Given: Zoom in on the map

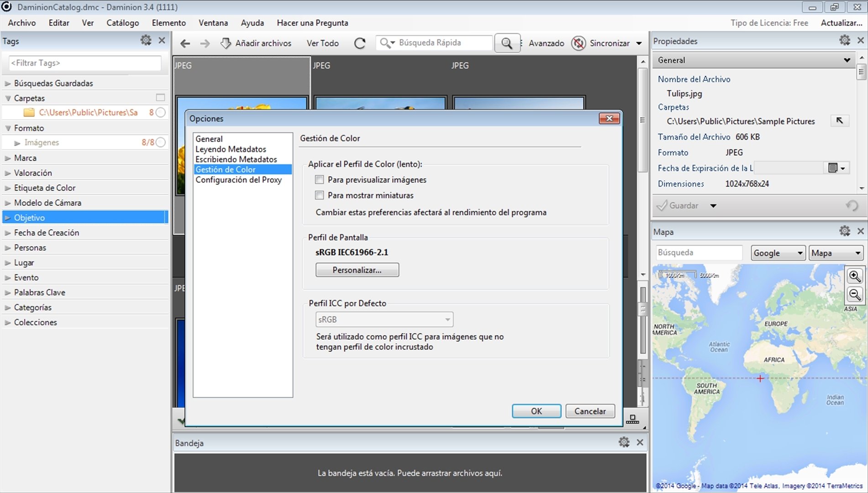Looking at the screenshot, I should [854, 276].
